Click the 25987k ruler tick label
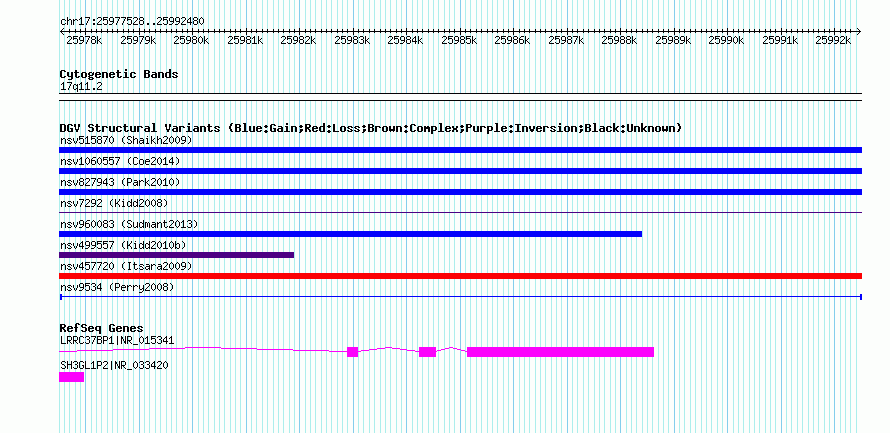 coord(566,40)
